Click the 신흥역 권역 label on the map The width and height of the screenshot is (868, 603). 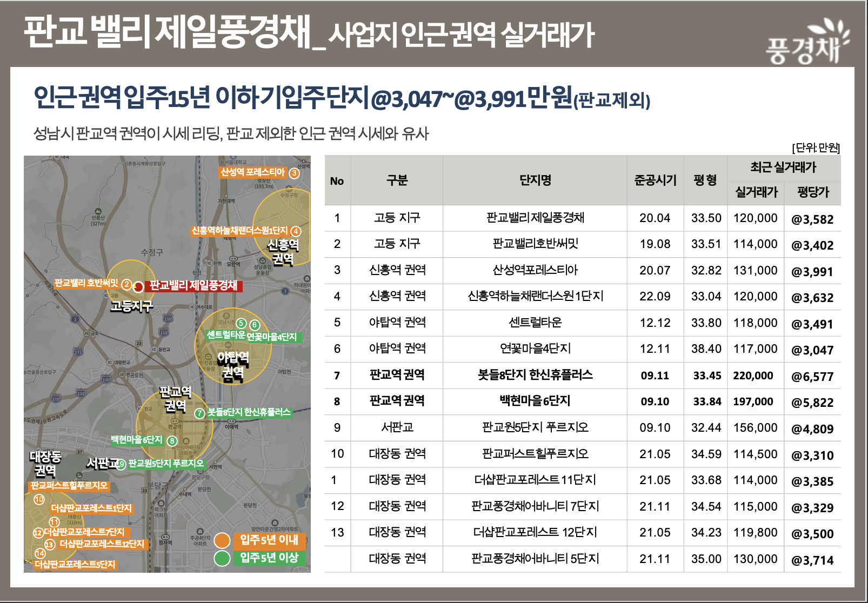[x=283, y=252]
